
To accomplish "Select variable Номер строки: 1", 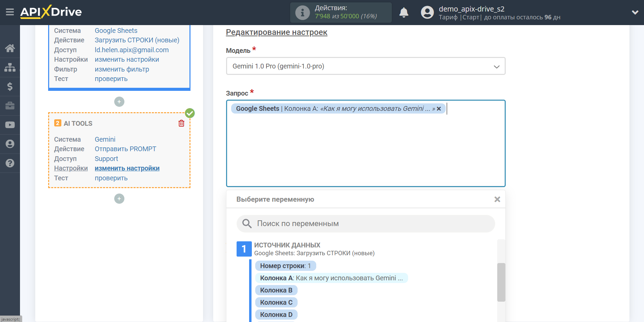I will pos(285,266).
